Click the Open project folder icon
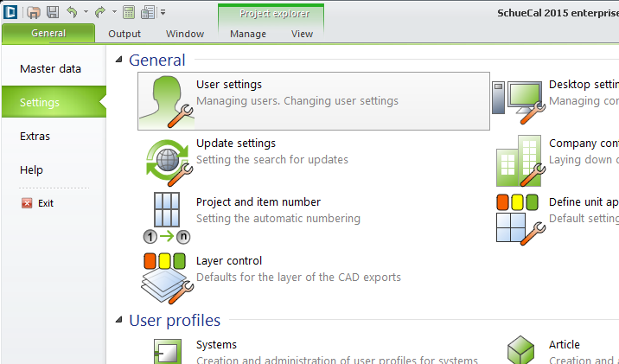The height and width of the screenshot is (364, 619). pos(35,12)
